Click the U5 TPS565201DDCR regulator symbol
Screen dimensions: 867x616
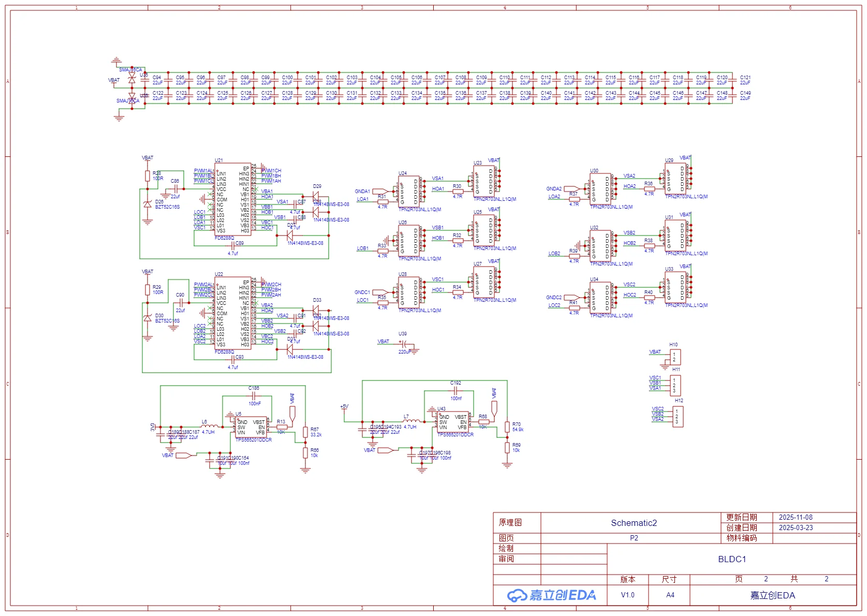tap(251, 427)
